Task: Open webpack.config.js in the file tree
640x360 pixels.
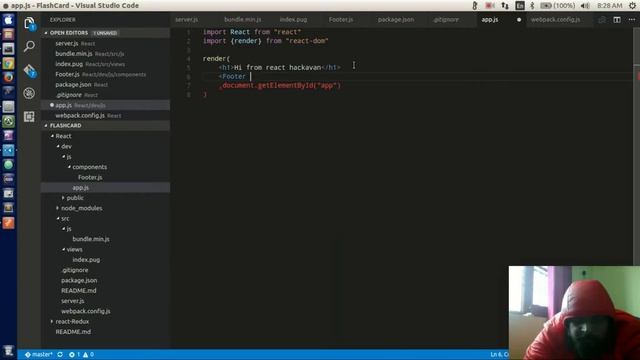Action: [85, 311]
